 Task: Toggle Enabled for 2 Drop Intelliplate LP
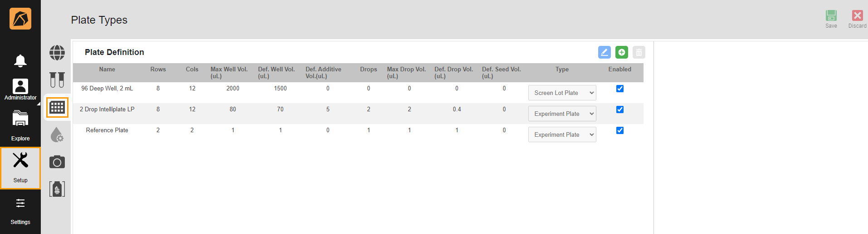[620, 110]
